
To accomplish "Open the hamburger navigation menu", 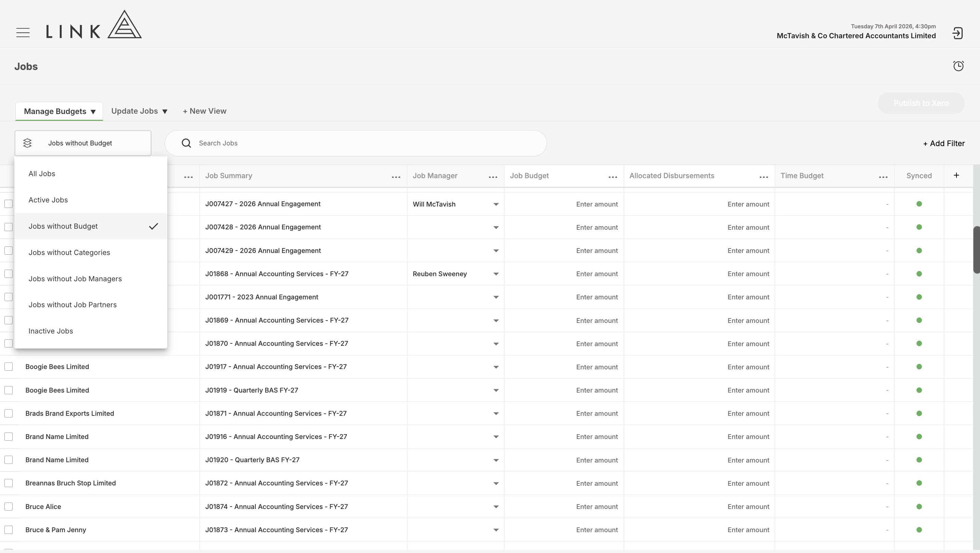I will tap(23, 33).
